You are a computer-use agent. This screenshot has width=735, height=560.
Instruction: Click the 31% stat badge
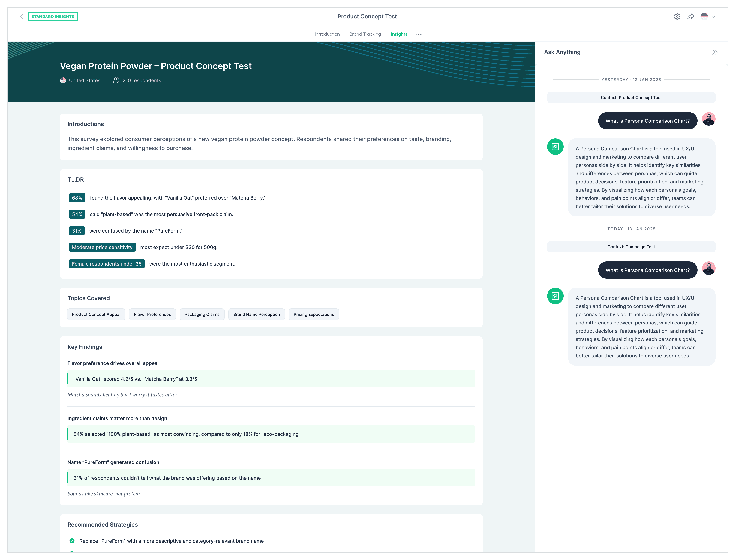(x=77, y=231)
